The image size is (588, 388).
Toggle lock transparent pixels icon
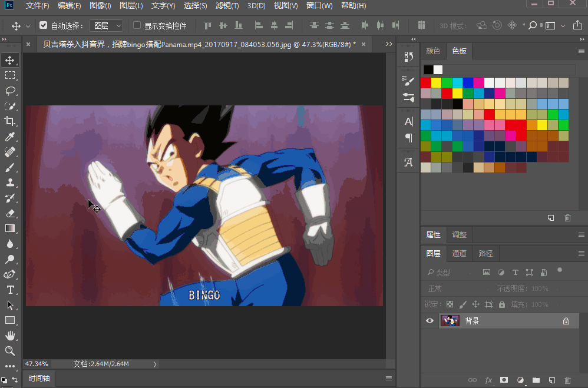(x=450, y=304)
